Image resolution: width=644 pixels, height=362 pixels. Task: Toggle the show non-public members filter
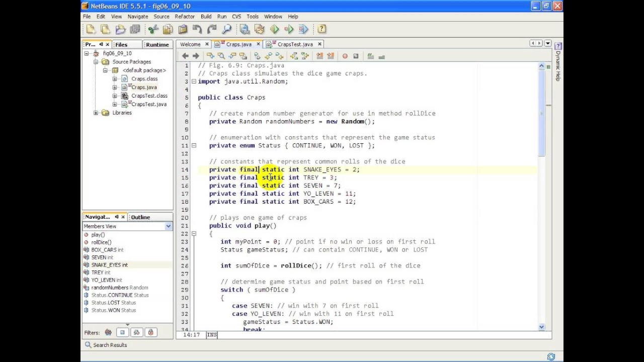[x=150, y=332]
